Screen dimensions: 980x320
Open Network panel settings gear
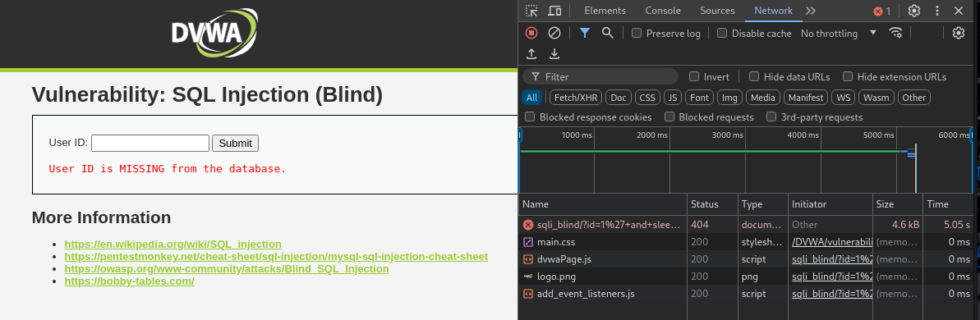coord(958,33)
